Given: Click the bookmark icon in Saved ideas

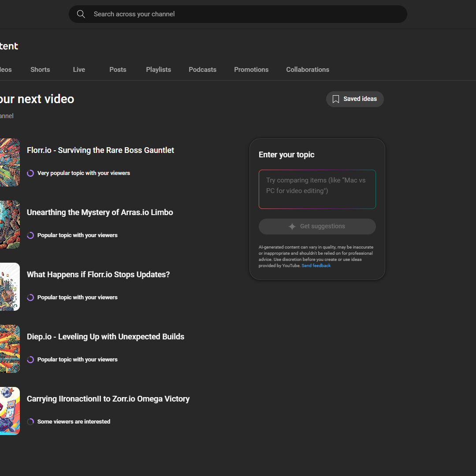Looking at the screenshot, I should point(336,99).
